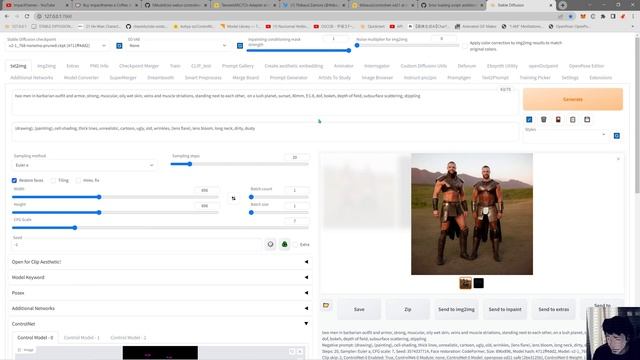Reload the browser page

click(x=27, y=16)
